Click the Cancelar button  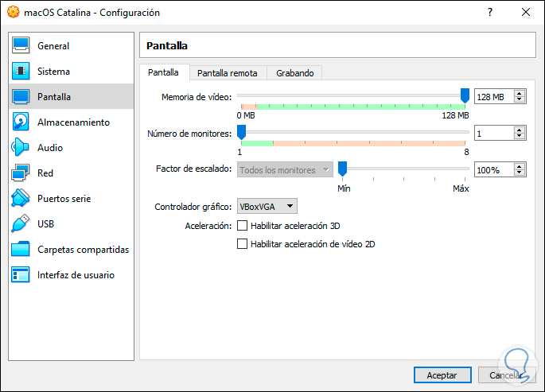[x=507, y=375]
